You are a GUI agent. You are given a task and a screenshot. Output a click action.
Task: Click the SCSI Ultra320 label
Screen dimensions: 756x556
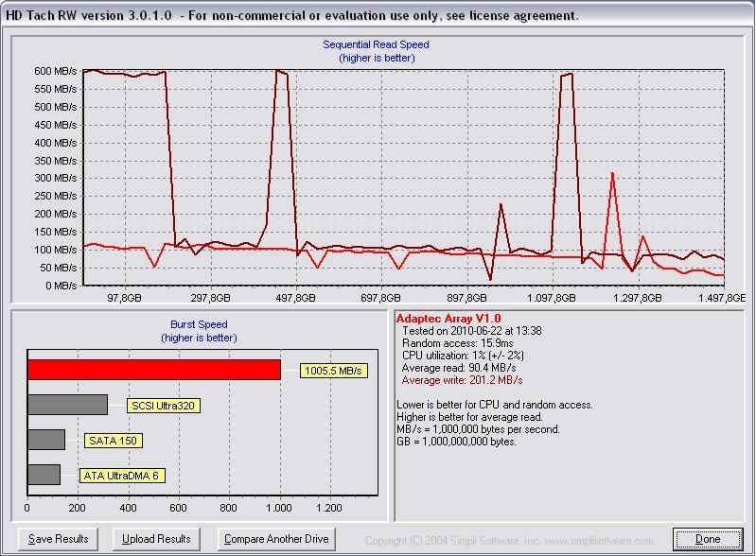[163, 406]
